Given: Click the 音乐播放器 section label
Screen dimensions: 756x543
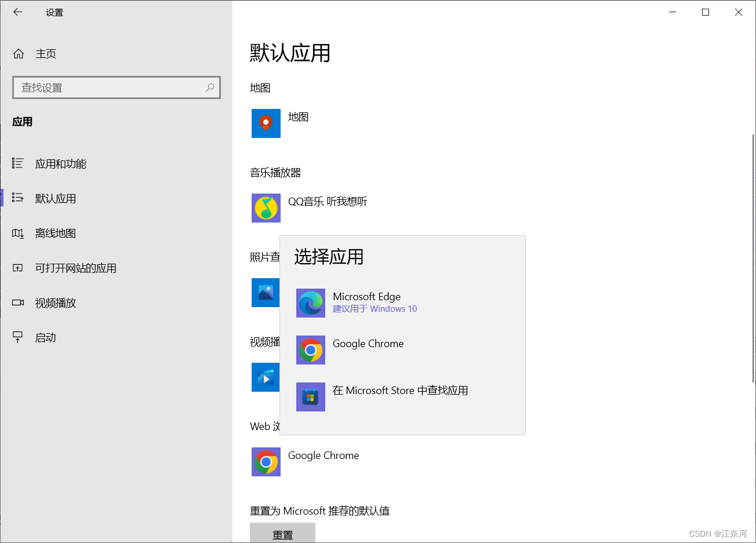Looking at the screenshot, I should tap(275, 173).
